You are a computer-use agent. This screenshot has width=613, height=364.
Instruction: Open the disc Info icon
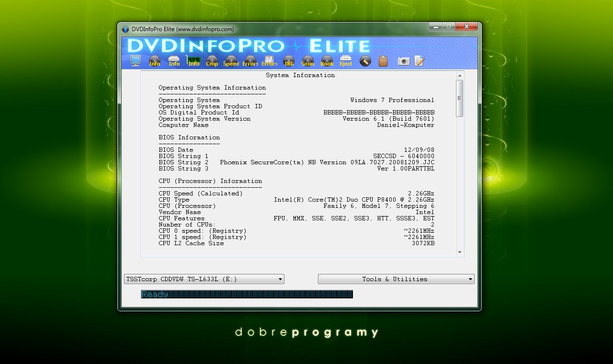[155, 61]
